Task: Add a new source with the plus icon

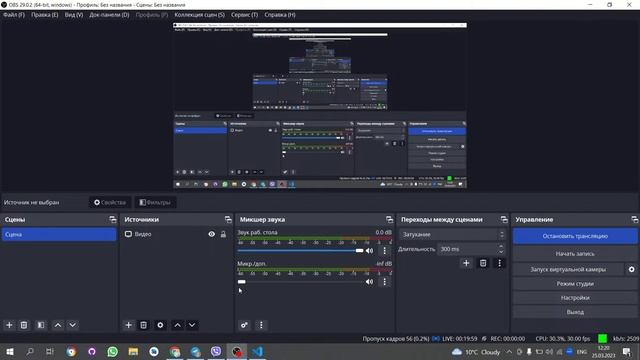Action: (x=129, y=325)
